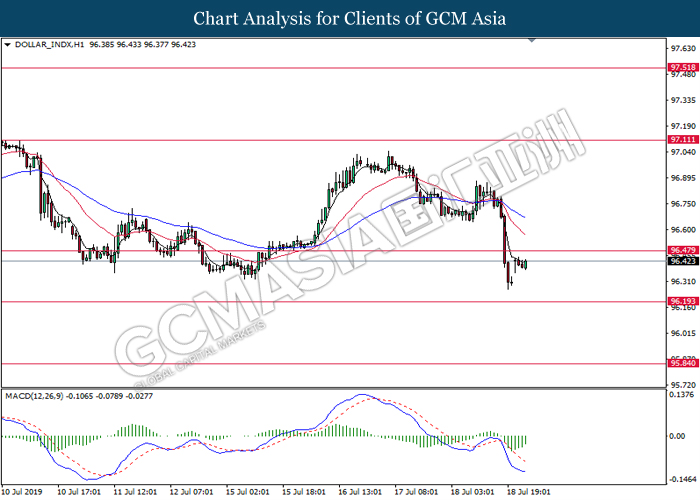Image resolution: width=700 pixels, height=500 pixels.
Task: Click the OHLC values 96.385 96.433 96.377 96.423
Action: (x=142, y=45)
